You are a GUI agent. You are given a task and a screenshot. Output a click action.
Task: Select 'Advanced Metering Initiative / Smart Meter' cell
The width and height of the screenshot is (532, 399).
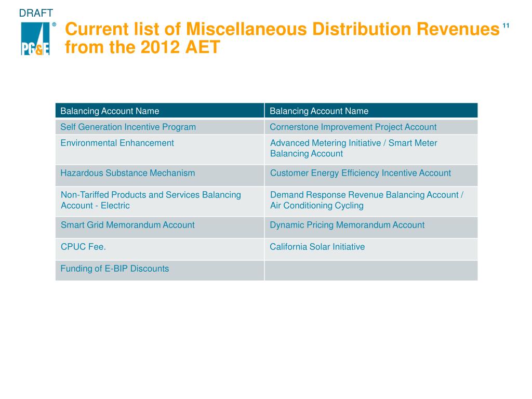(x=371, y=150)
